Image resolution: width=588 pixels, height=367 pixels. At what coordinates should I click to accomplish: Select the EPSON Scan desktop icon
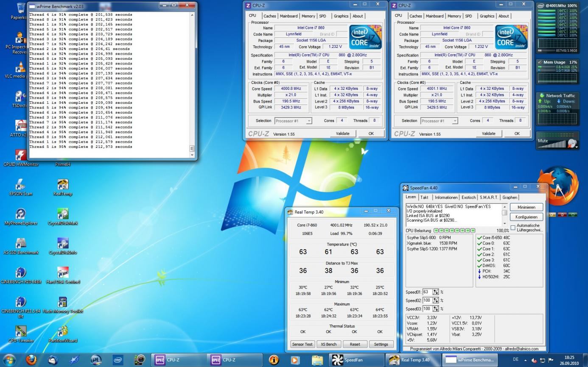[x=20, y=186]
